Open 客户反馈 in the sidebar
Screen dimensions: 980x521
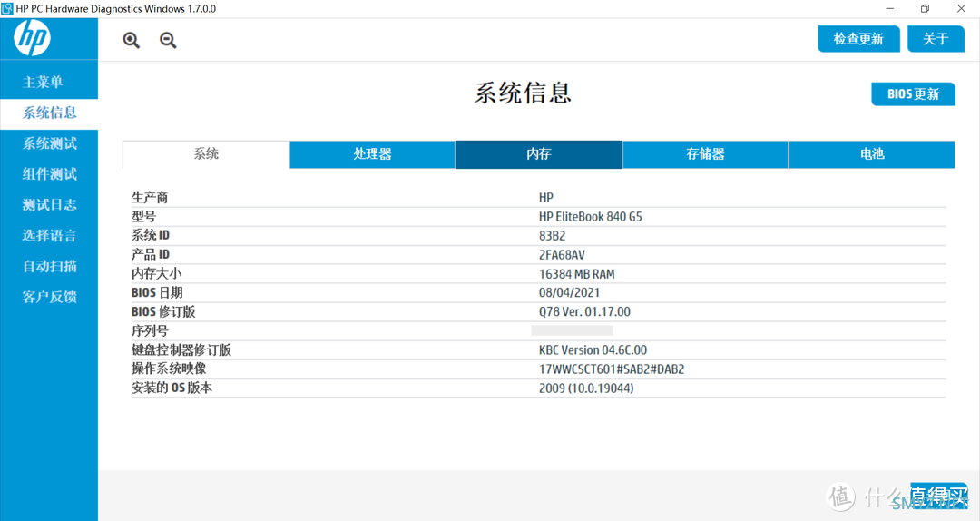[x=49, y=297]
